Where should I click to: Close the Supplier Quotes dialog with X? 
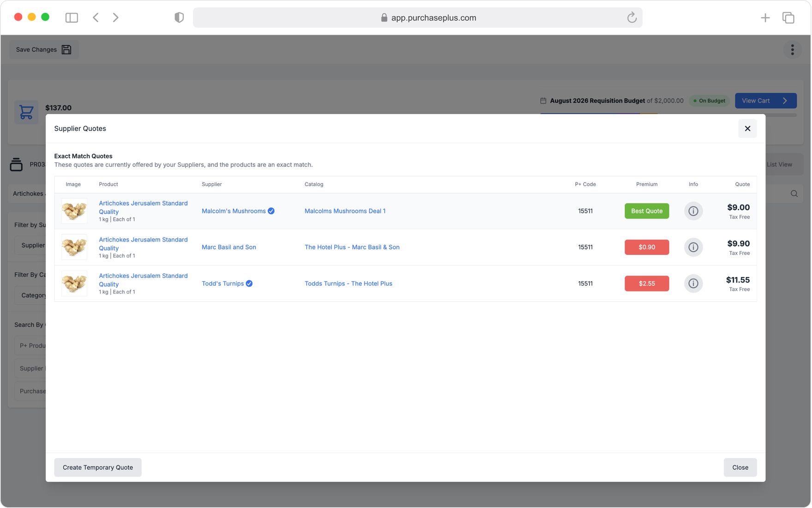[747, 129]
